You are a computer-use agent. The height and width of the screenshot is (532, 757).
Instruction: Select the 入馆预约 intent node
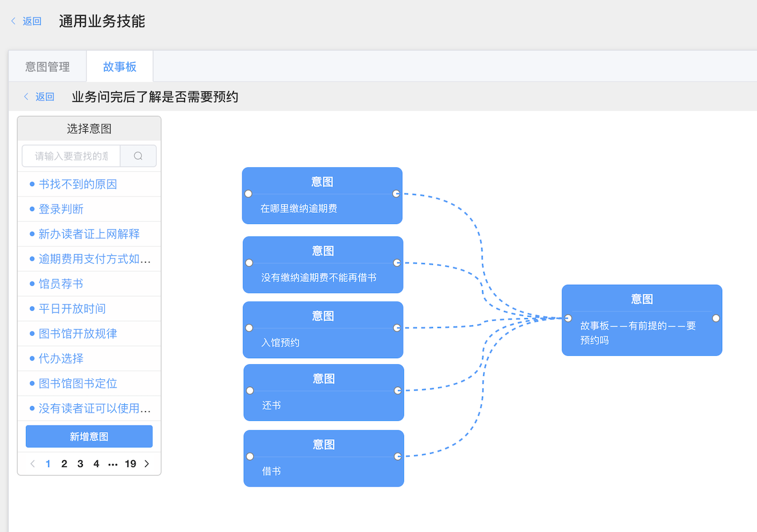coord(323,330)
